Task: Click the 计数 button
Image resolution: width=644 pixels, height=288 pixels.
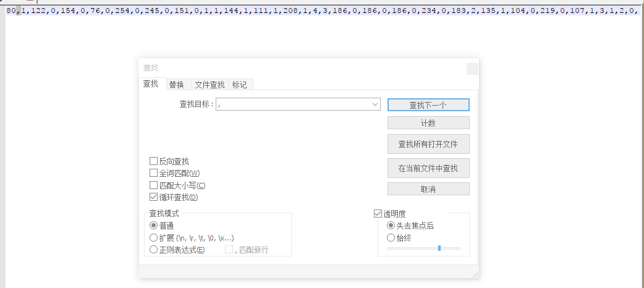Action: (x=428, y=123)
